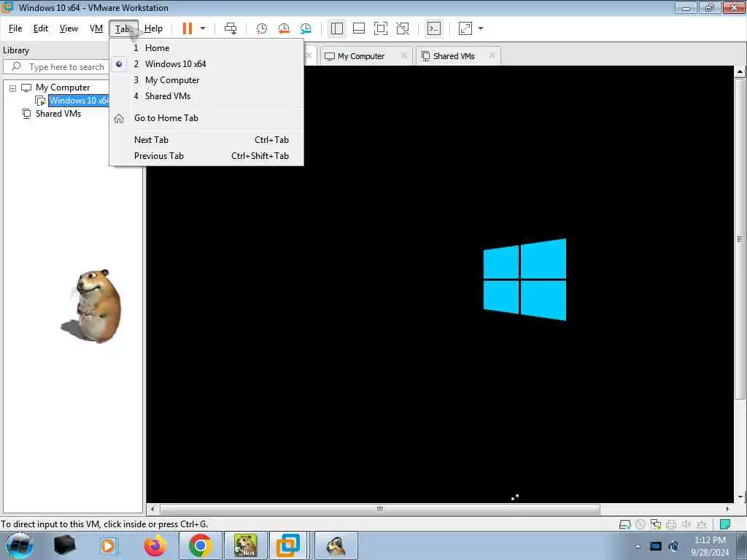Open the Help menu

tap(153, 28)
